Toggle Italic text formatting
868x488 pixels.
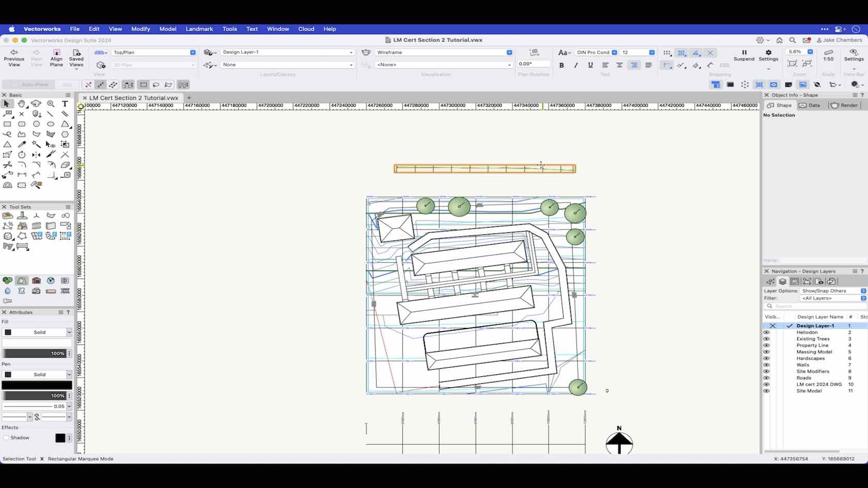pyautogui.click(x=576, y=65)
